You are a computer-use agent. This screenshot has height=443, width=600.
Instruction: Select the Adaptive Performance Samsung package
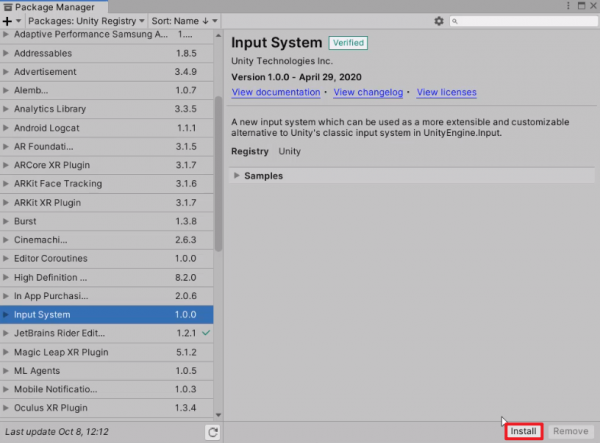[x=107, y=34]
